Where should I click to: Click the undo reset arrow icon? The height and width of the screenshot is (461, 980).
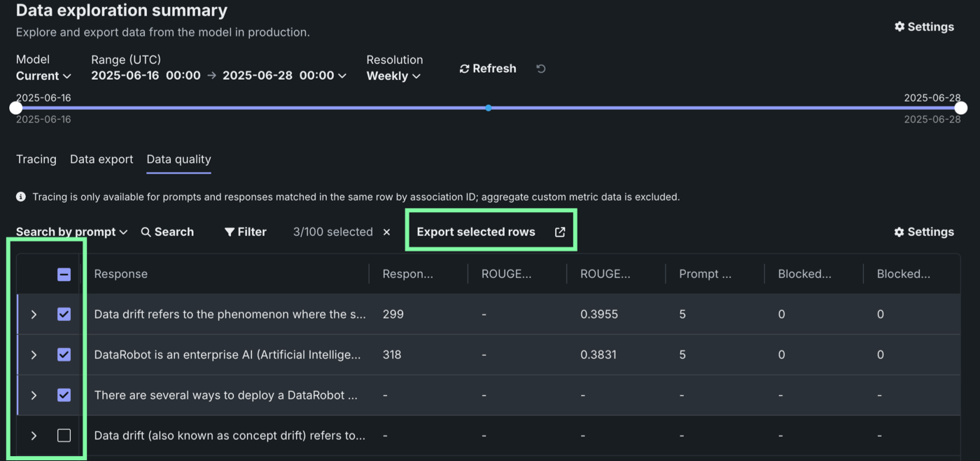click(540, 69)
